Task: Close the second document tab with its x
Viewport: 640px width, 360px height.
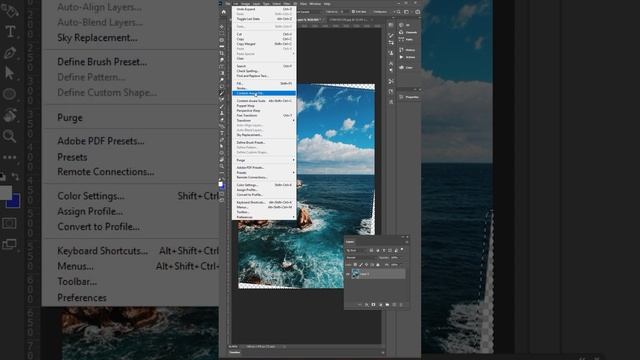Action: pos(372,20)
